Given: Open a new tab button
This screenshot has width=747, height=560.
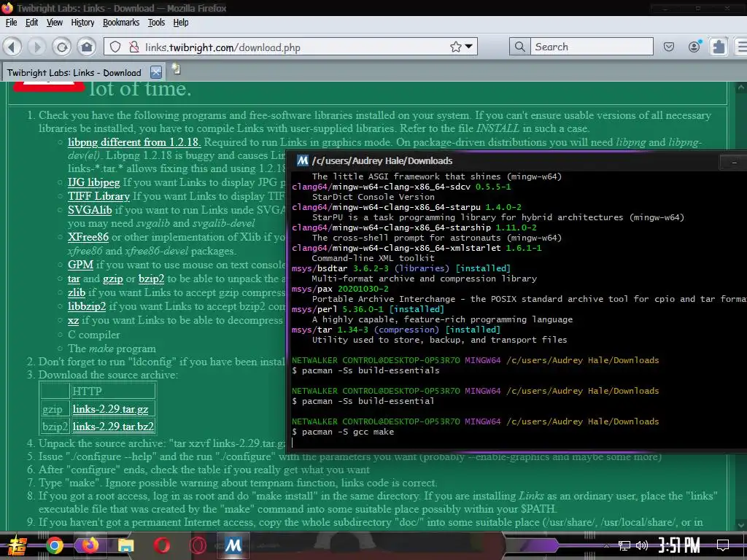Looking at the screenshot, I should tap(177, 69).
